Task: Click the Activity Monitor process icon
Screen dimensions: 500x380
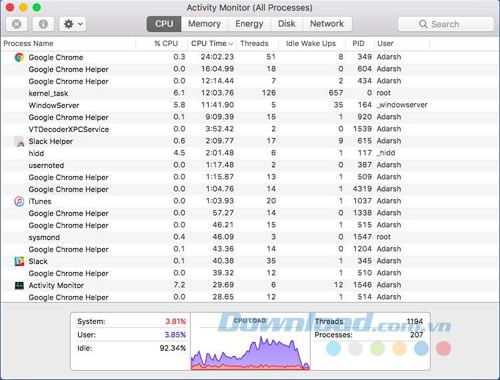Action: [19, 285]
